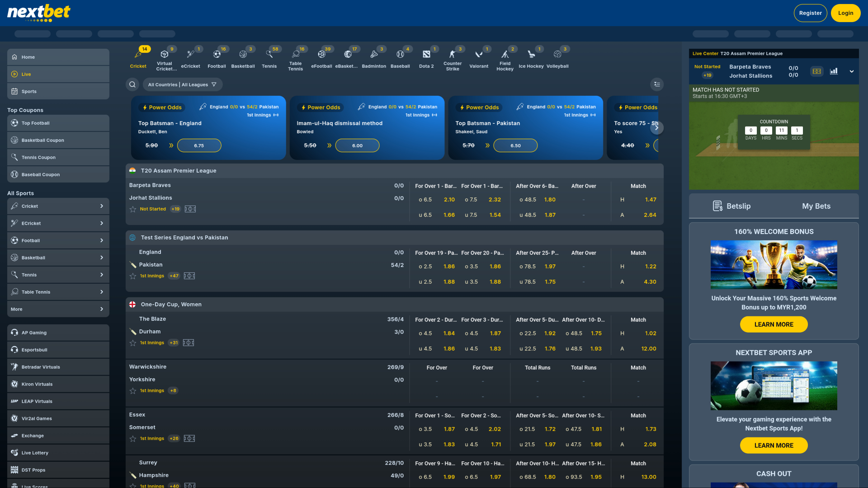868x488 pixels.
Task: Open Top Football coupon
Action: (x=58, y=123)
